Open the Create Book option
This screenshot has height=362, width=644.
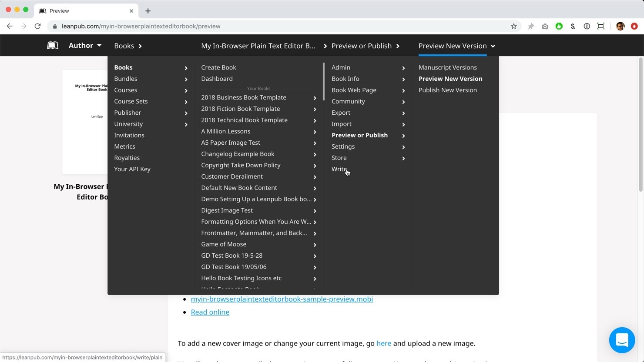click(218, 67)
